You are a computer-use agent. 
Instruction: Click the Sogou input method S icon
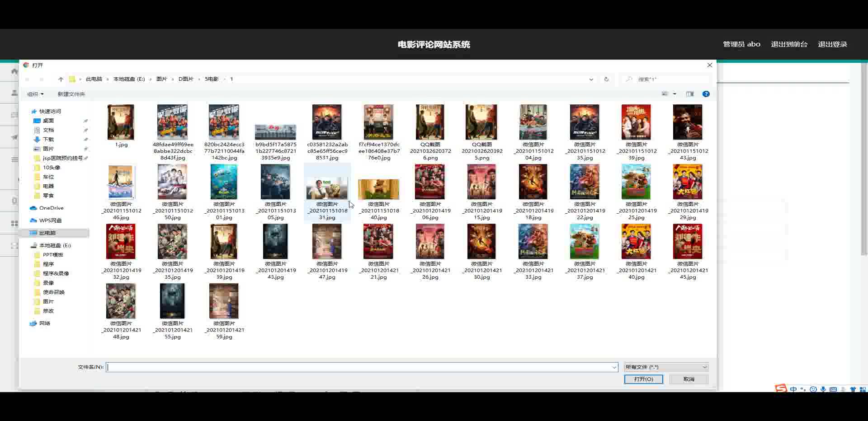click(x=781, y=388)
